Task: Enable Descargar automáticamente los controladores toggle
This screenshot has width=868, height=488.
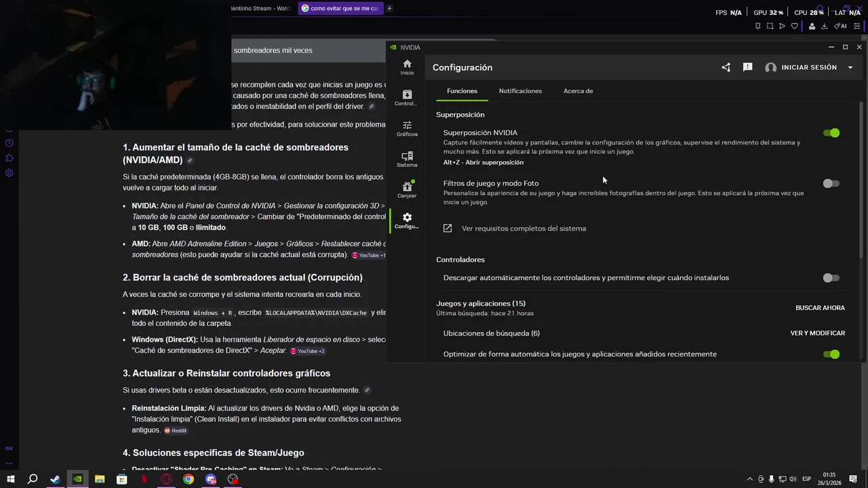Action: [831, 278]
